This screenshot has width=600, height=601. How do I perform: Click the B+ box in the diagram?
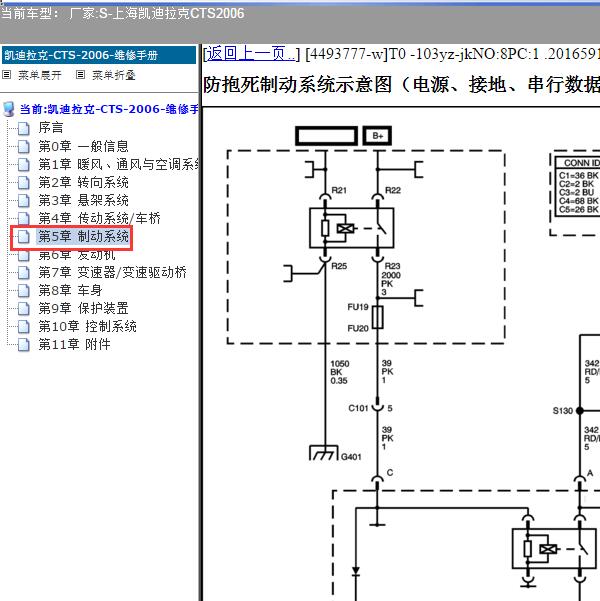(x=377, y=136)
